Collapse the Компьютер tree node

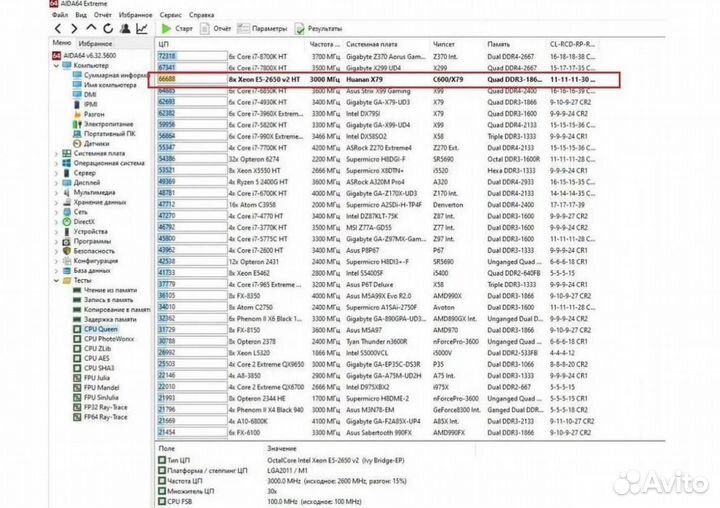click(56, 66)
